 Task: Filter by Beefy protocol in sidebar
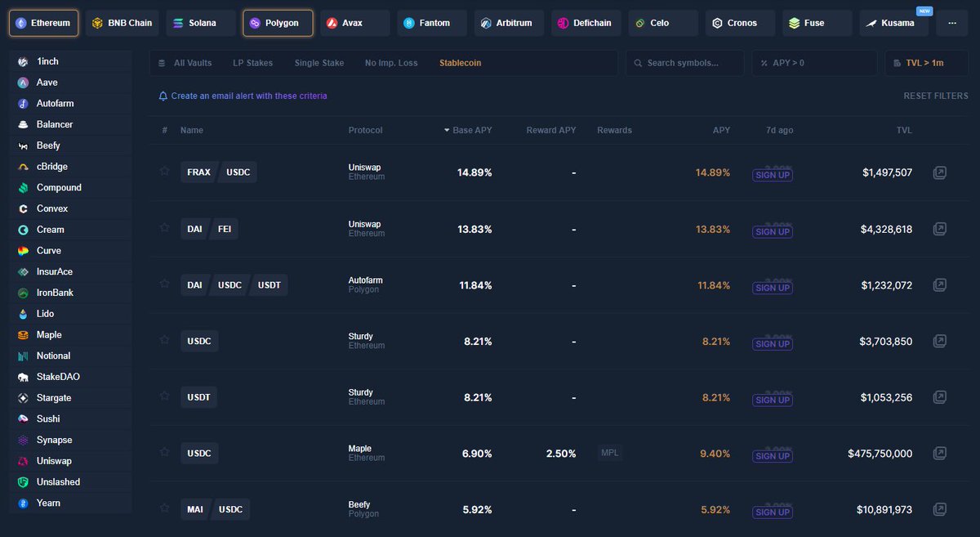[x=70, y=145]
